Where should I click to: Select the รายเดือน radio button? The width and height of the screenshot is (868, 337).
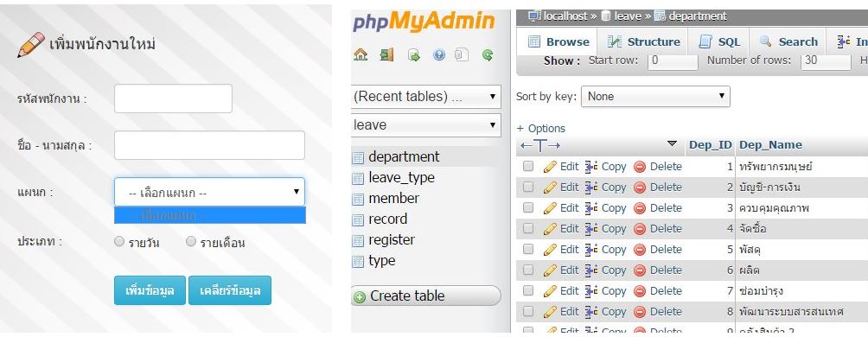tap(191, 241)
